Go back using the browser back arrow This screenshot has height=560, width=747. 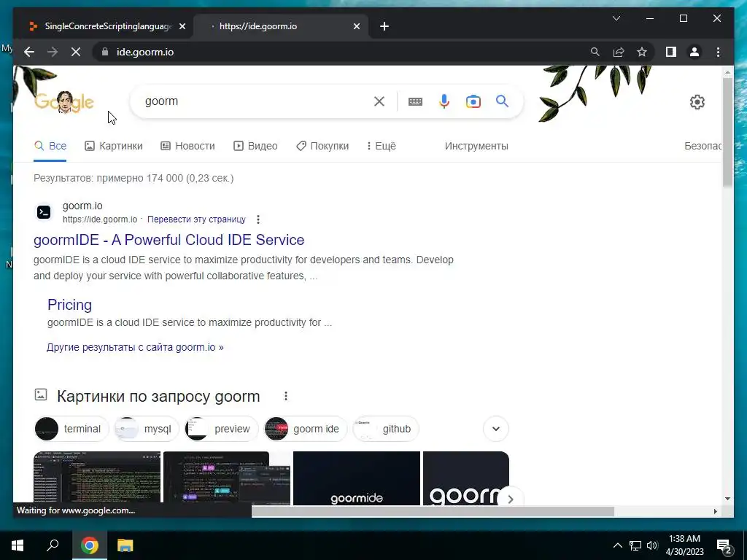pyautogui.click(x=29, y=52)
